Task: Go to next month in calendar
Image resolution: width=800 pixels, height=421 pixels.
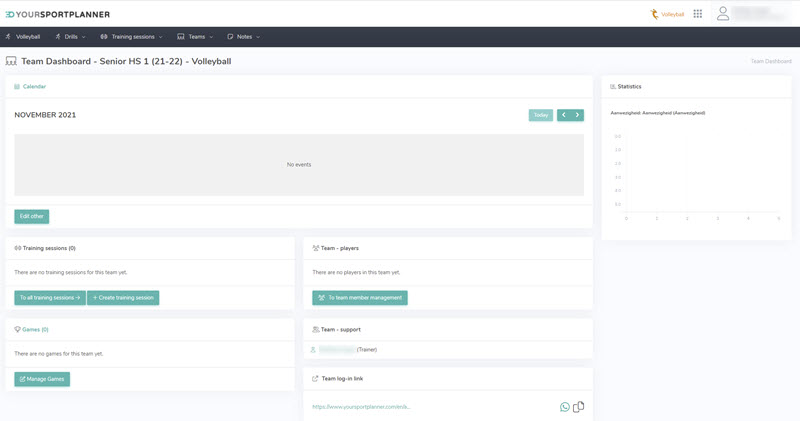Action: tap(577, 115)
